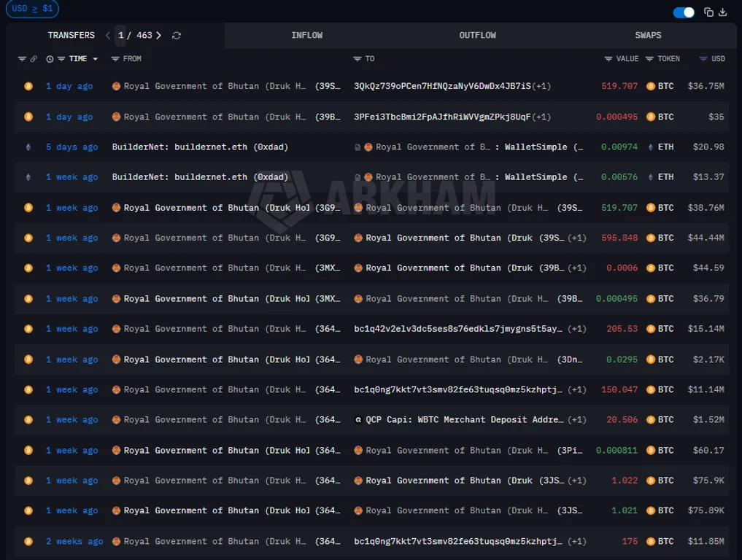This screenshot has width=742, height=560.
Task: Go to previous transfers page arrow
Action: point(108,36)
